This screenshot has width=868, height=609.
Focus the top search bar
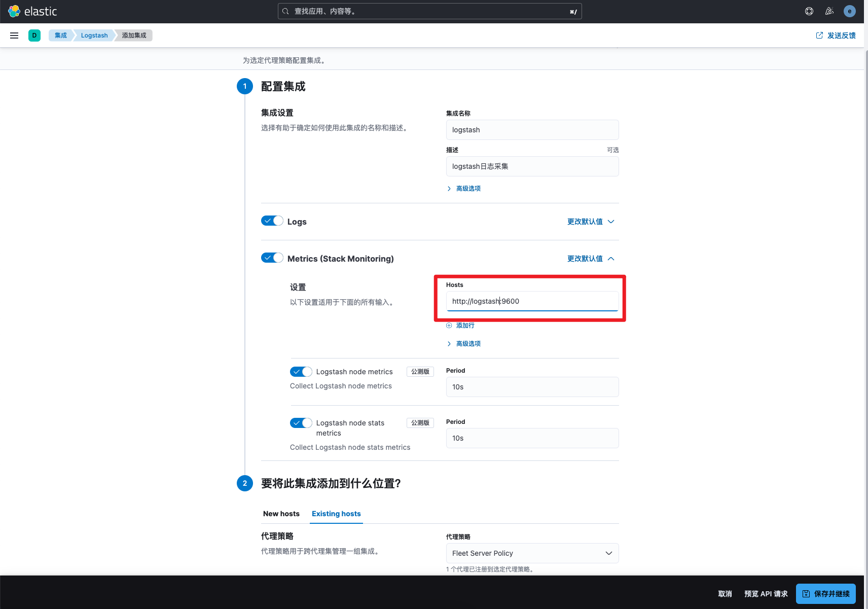(x=430, y=11)
